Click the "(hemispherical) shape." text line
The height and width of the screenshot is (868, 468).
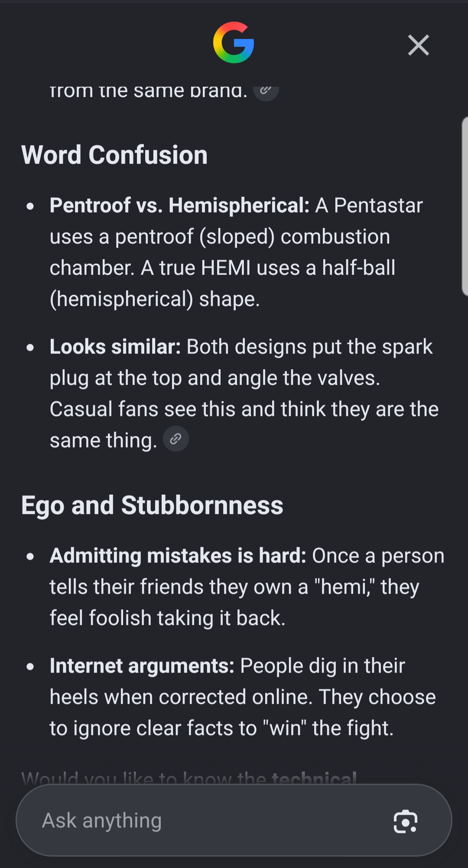(x=155, y=299)
